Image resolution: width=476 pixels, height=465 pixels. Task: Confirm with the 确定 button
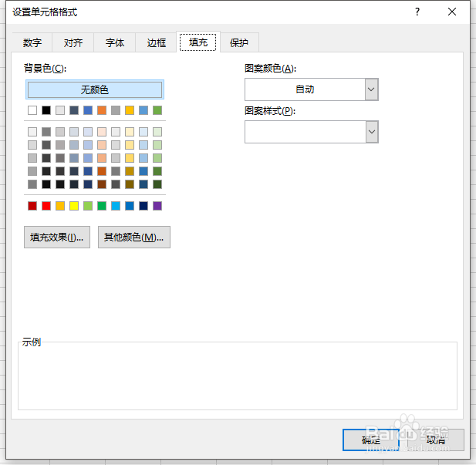[x=371, y=440]
